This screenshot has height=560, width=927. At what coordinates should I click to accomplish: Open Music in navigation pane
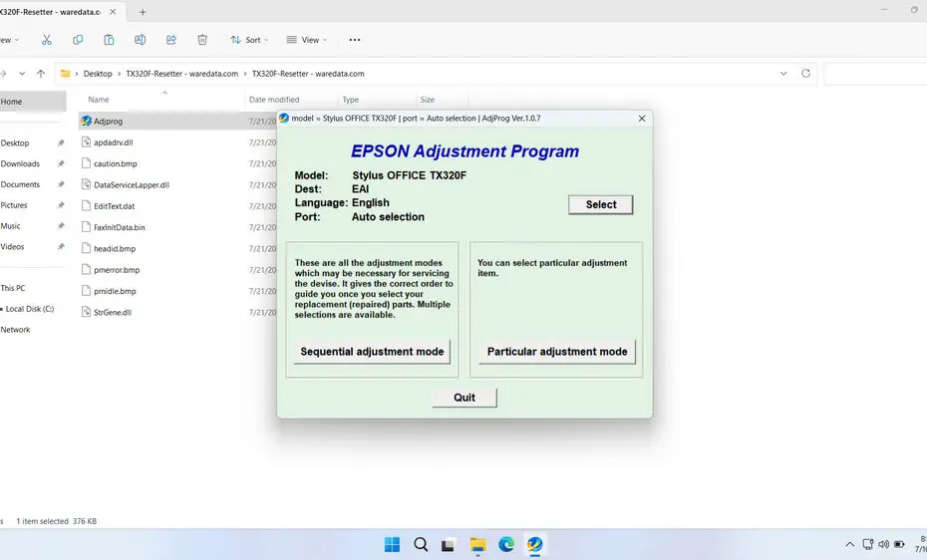click(x=11, y=225)
